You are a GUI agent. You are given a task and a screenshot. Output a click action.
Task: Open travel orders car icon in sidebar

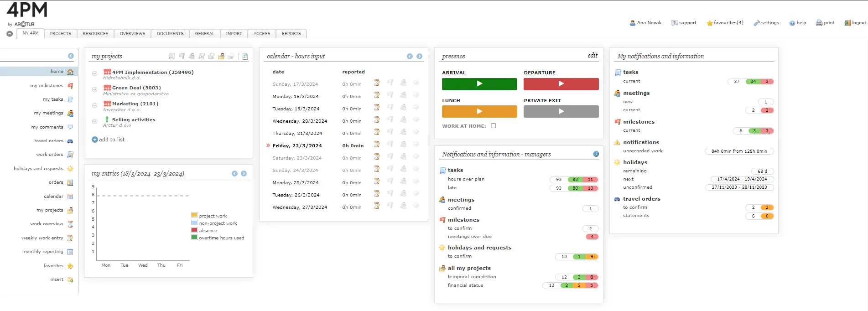point(70,141)
